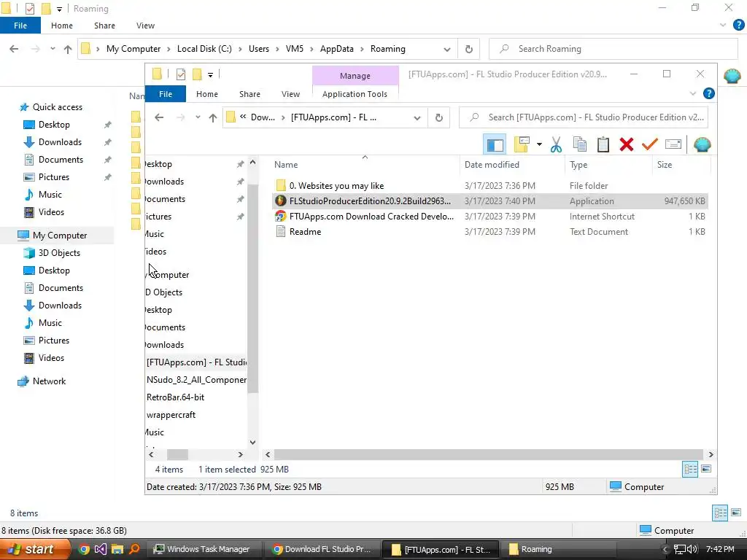Switch to Share tab in FTUApps window

point(249,94)
